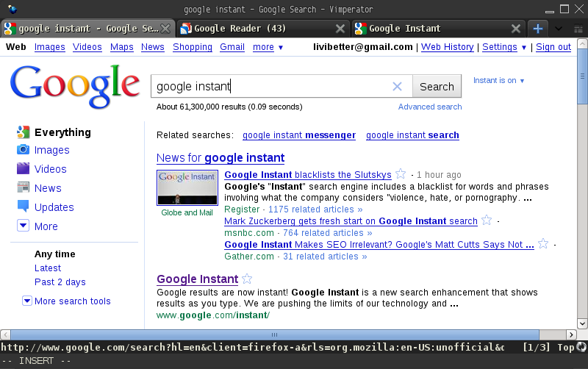Star the 'Makes SEO Irrelevant' news result

coord(543,244)
